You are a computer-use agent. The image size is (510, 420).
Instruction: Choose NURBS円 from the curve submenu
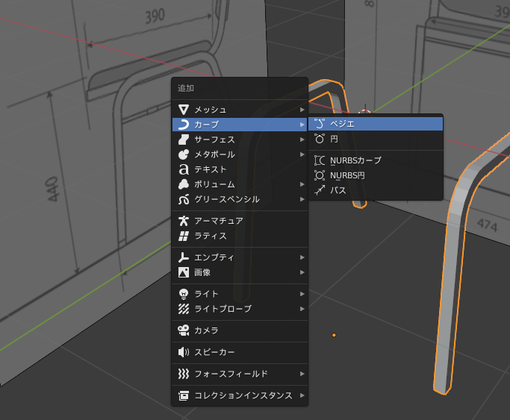(x=376, y=175)
